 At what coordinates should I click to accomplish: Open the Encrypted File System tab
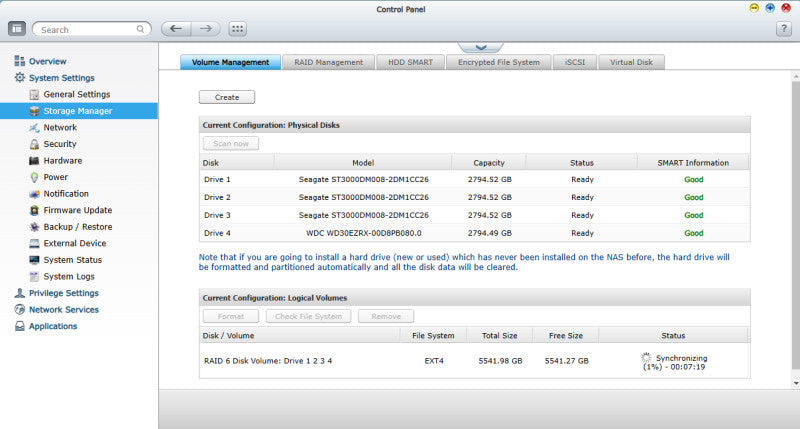pyautogui.click(x=498, y=62)
